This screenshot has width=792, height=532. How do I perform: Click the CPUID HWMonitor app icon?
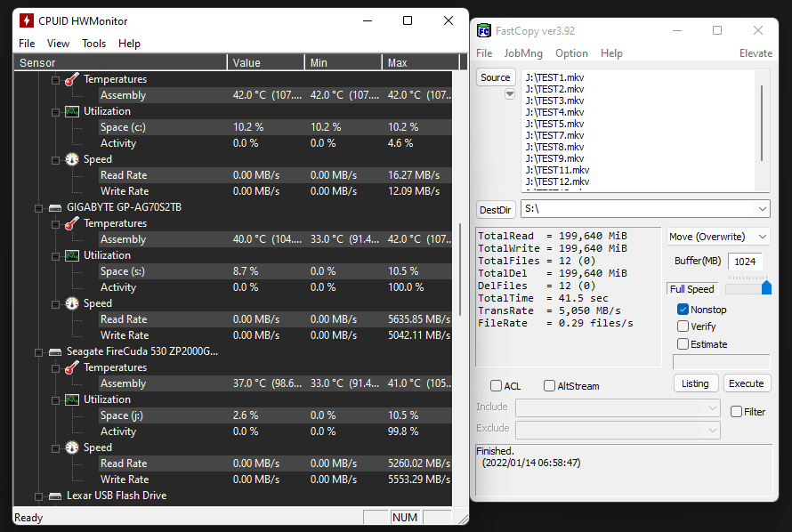click(x=27, y=20)
